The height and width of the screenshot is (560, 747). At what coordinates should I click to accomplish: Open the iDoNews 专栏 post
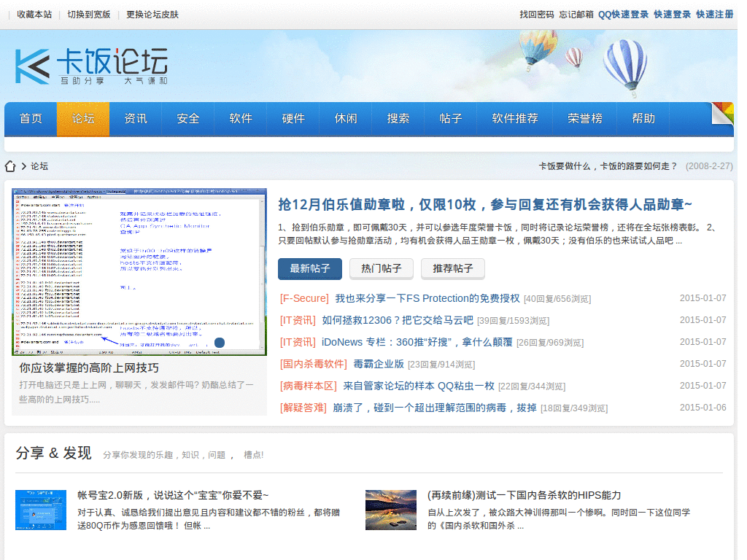417,343
